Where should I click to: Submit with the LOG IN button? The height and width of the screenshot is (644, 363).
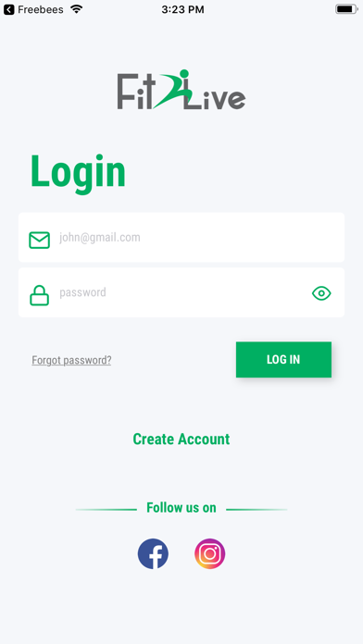click(x=283, y=359)
